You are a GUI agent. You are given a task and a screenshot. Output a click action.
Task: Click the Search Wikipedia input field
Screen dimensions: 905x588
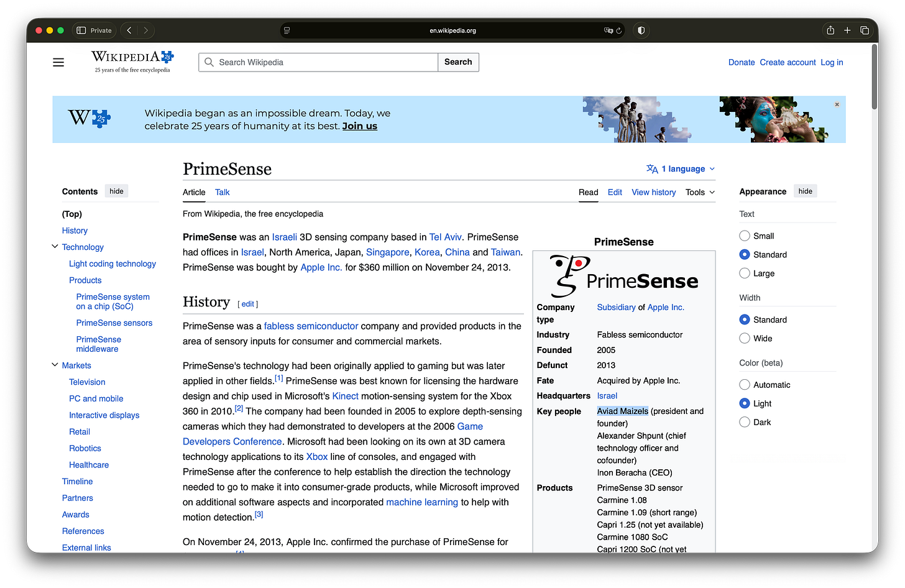(x=318, y=62)
